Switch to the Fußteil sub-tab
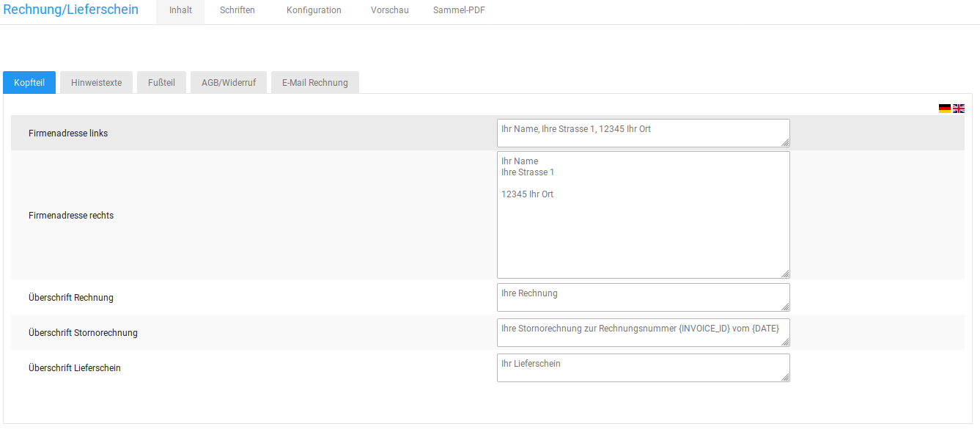This screenshot has width=980, height=432. [161, 83]
